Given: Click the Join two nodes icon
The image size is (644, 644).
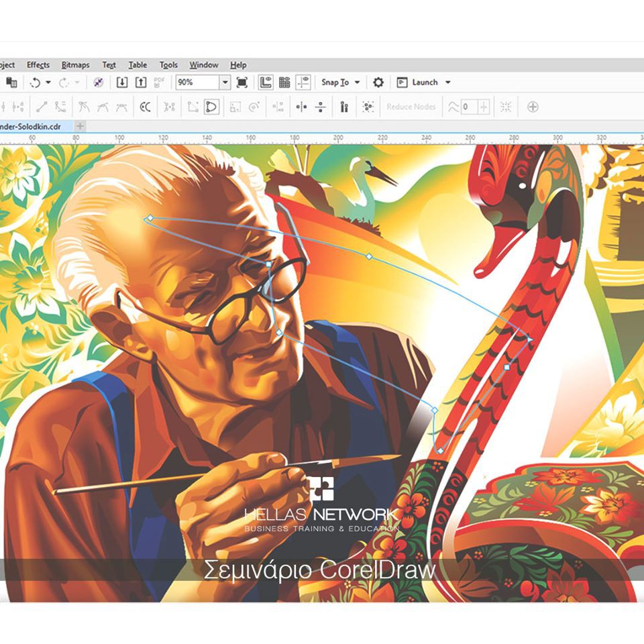Looking at the screenshot, I should click(x=1, y=107).
